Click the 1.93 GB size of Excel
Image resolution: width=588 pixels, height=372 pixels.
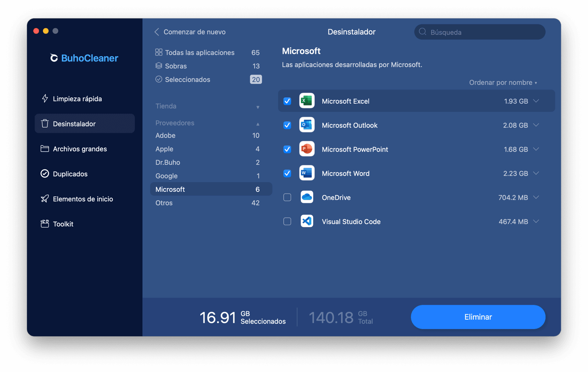pyautogui.click(x=516, y=101)
